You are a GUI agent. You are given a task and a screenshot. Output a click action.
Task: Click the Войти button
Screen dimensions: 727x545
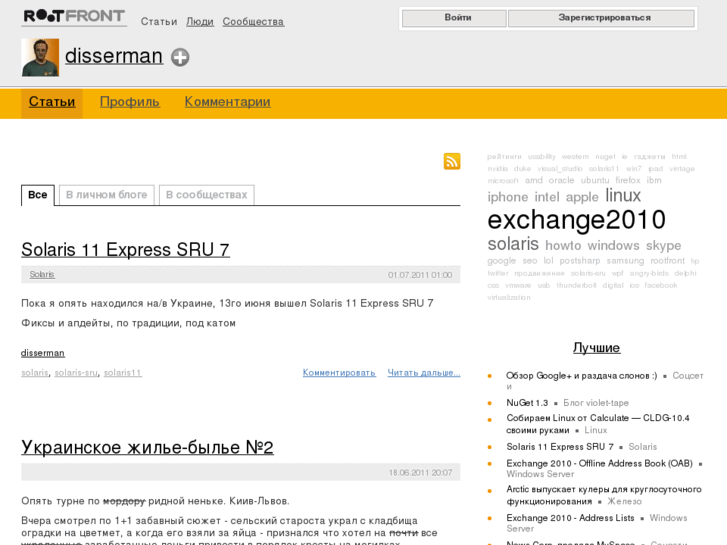(x=454, y=18)
